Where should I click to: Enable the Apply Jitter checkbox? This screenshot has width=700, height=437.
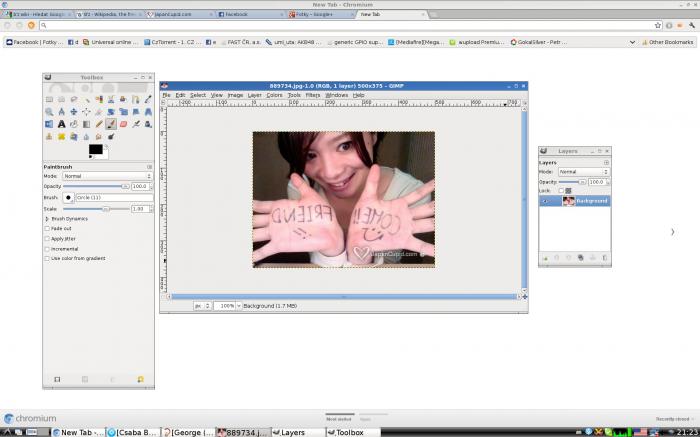click(47, 239)
